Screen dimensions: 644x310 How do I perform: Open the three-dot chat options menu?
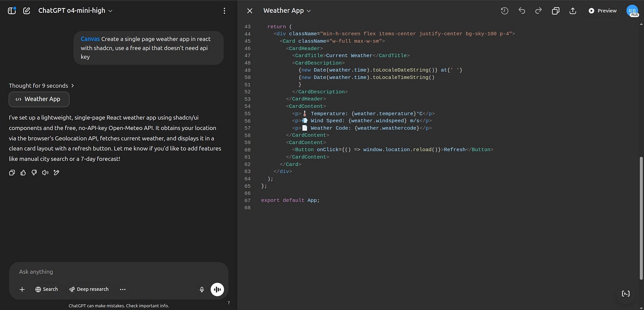pos(224,11)
